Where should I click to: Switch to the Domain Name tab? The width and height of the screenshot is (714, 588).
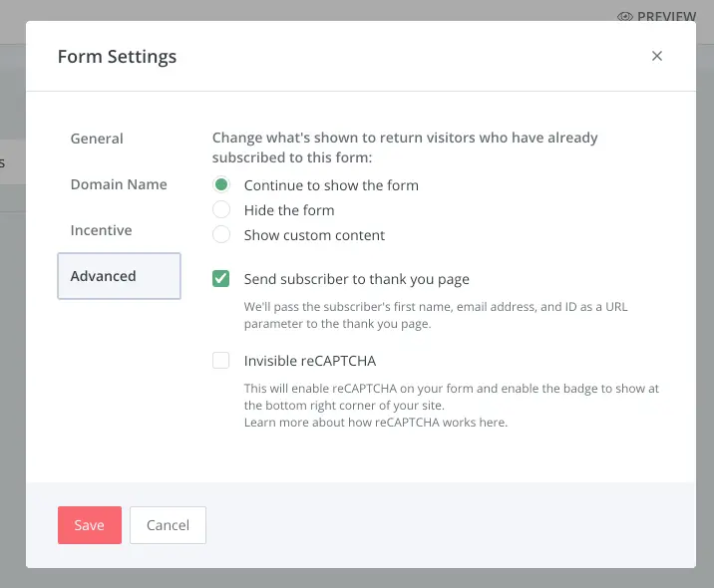pos(119,184)
